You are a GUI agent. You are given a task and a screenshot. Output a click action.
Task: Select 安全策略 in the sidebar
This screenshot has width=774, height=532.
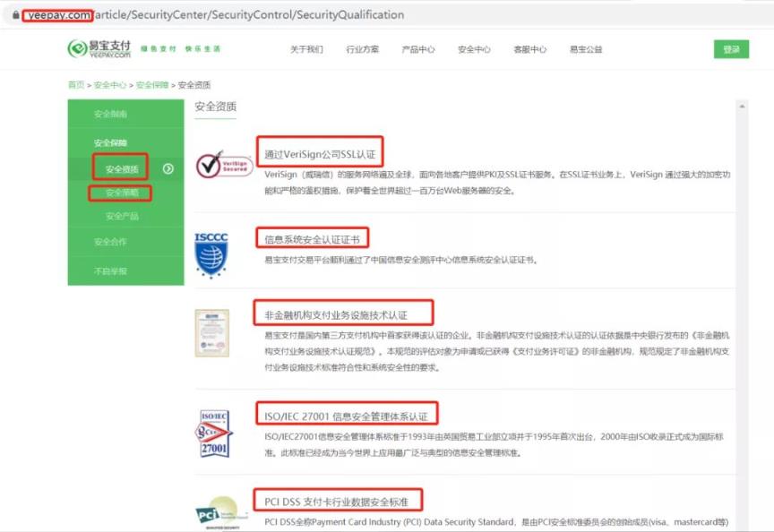coord(122,193)
